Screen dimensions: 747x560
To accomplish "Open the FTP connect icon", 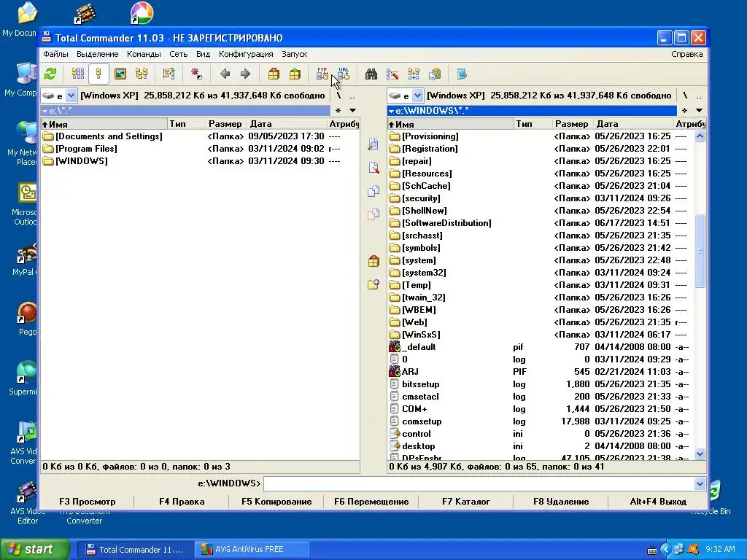I will point(322,74).
